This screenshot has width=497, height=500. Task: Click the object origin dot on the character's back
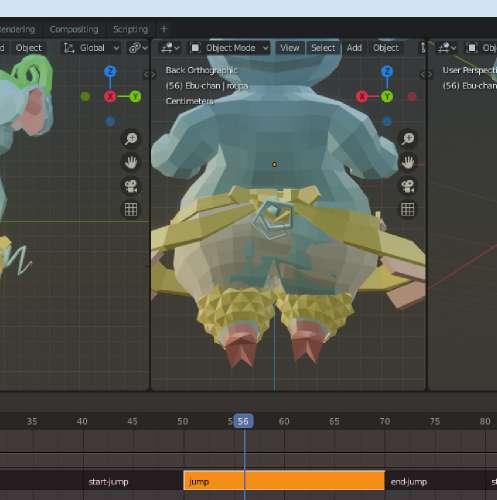(274, 164)
